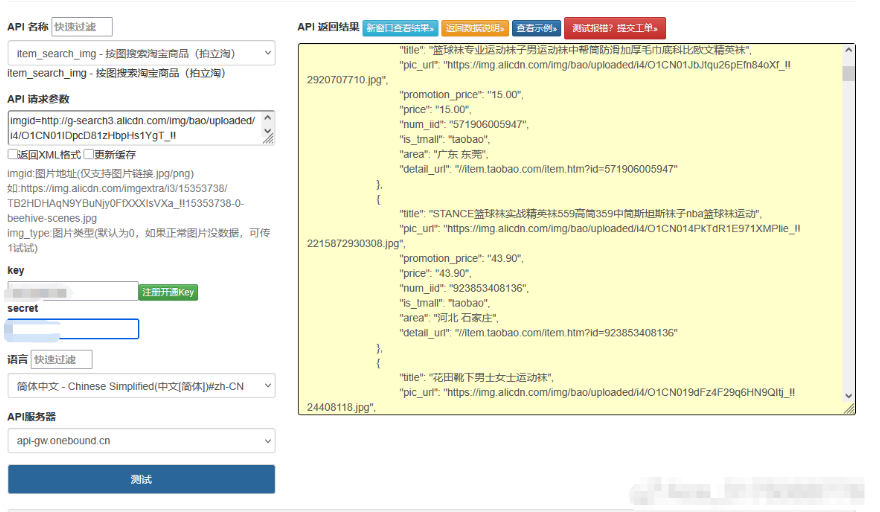Click the API服务器 label
This screenshot has width=880, height=512.
point(31,417)
